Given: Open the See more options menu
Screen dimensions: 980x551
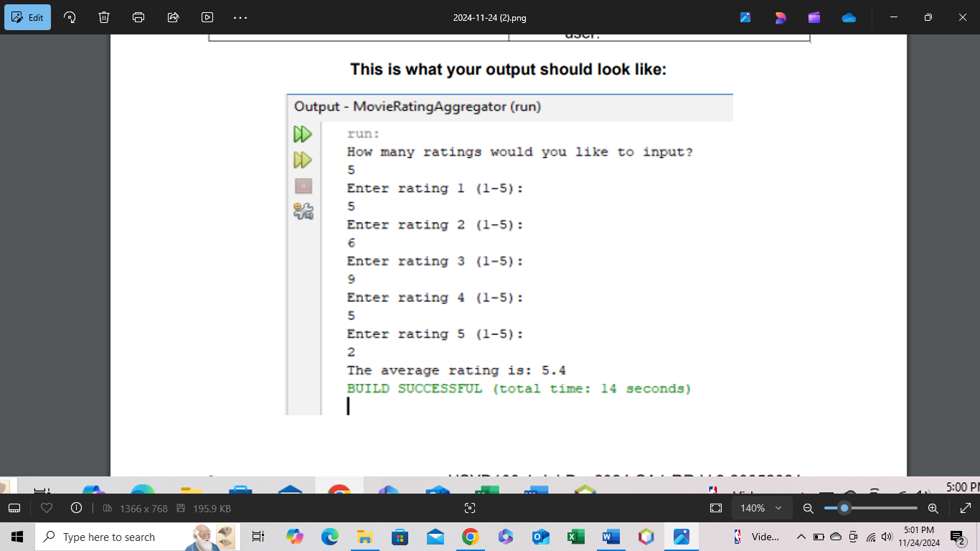Looking at the screenshot, I should pyautogui.click(x=240, y=17).
